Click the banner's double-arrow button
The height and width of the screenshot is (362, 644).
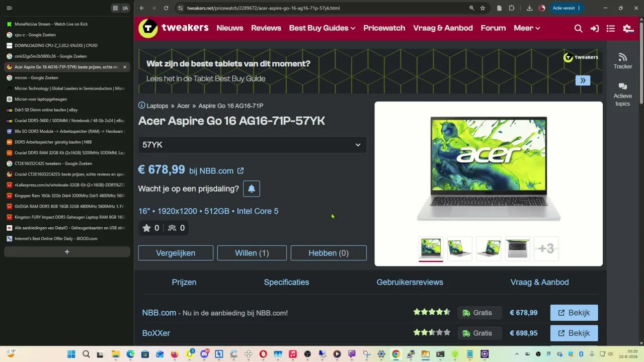(x=583, y=80)
